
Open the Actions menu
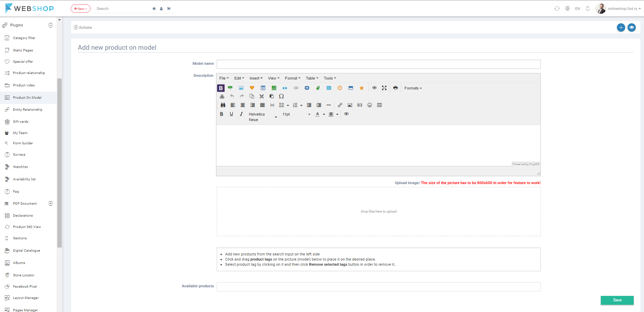click(83, 27)
